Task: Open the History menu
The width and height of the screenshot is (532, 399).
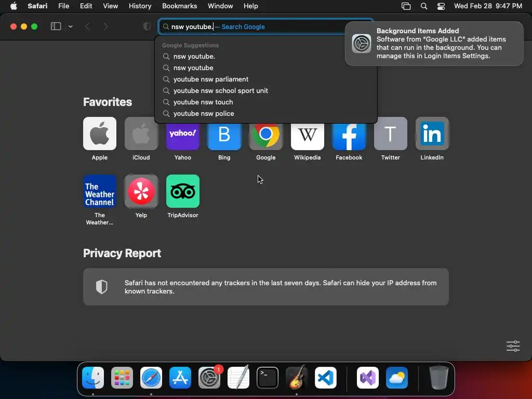Action: 140,6
